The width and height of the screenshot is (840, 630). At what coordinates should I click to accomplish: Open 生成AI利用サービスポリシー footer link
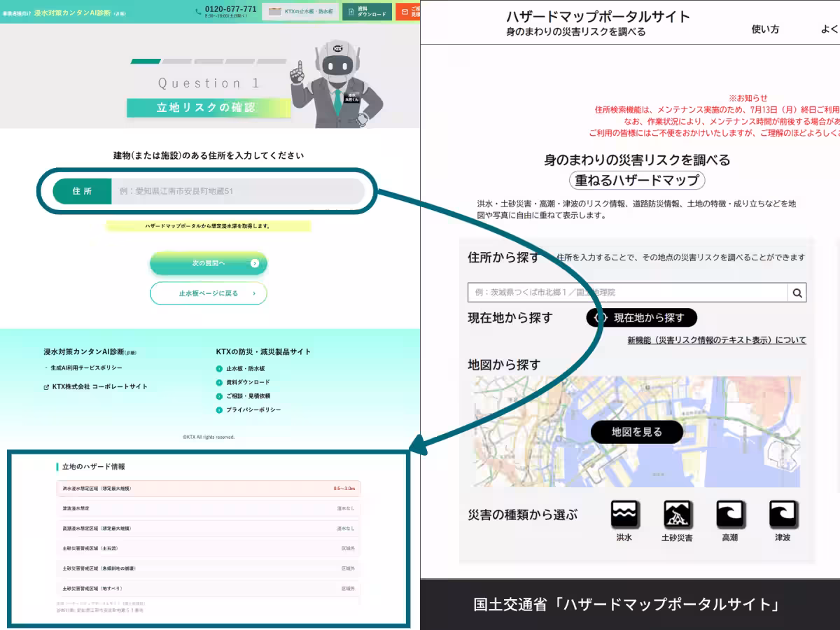tap(86, 367)
